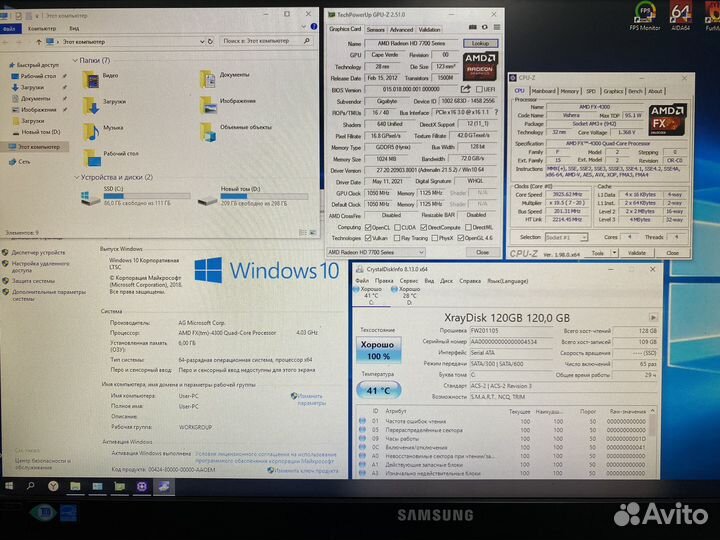Select the Новый том (D:) drive icon

pyautogui.click(x=207, y=200)
